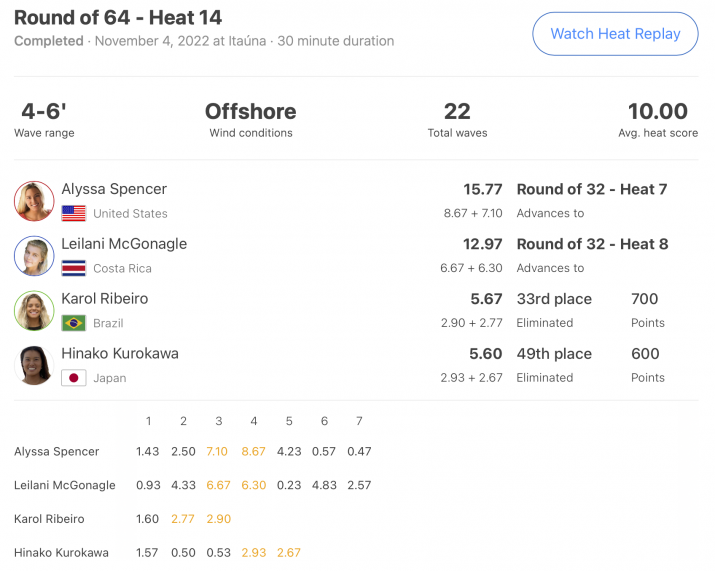Select the Hinako Kurokawa name in results

click(x=120, y=353)
